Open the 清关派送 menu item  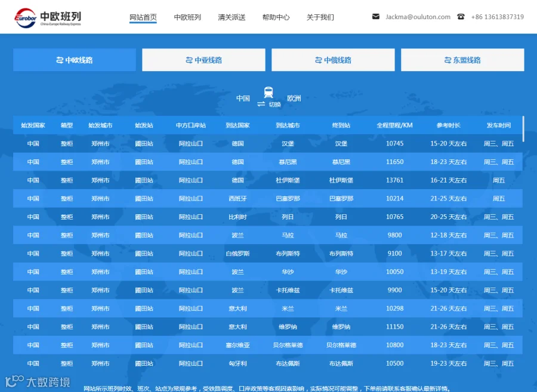coord(232,17)
